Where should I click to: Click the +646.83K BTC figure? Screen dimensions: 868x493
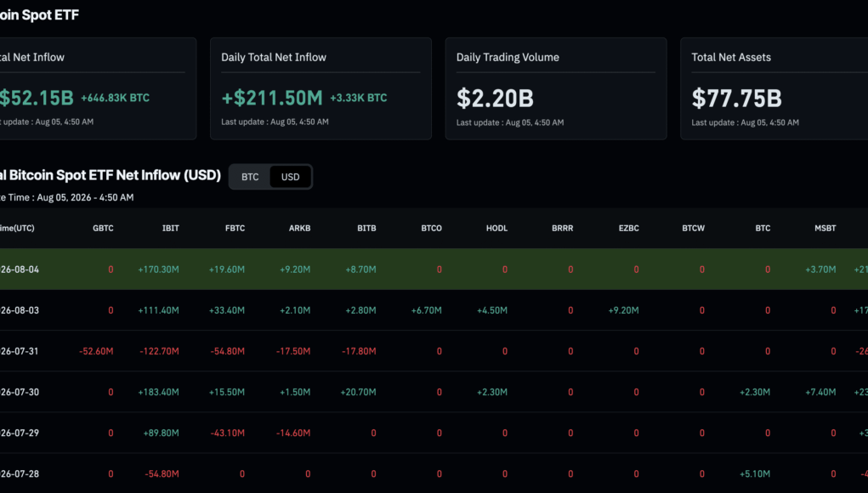[x=115, y=98]
